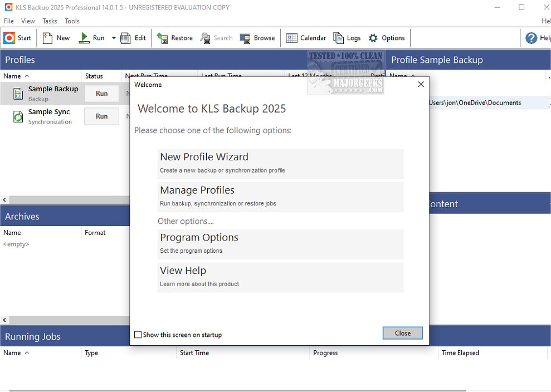The image size is (551, 392).
Task: Open the Run dropdown arrow in toolbar
Action: click(114, 38)
